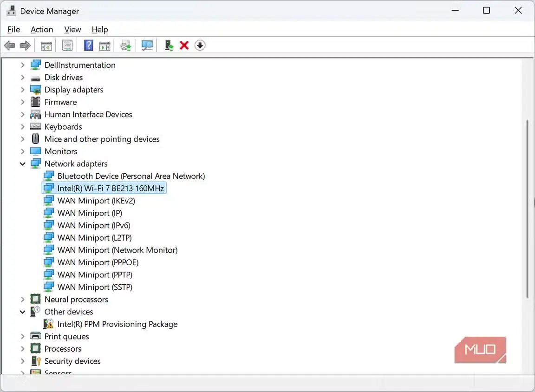
Task: Click the Keyboards category icon
Action: tap(35, 127)
